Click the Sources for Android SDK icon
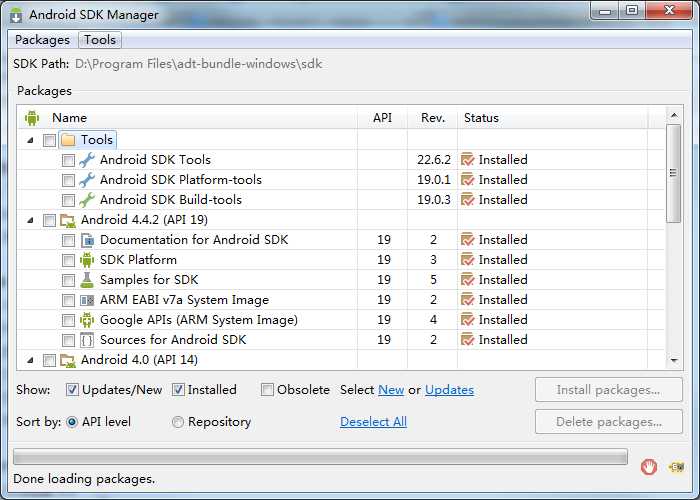Viewport: 700px width, 500px height. tap(87, 340)
